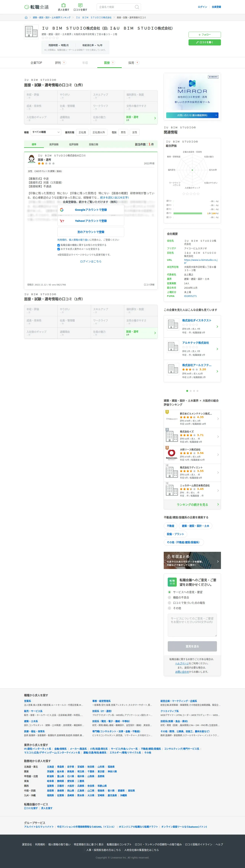The image size is (245, 868).
Task: Click the reviewer avatar icon
Action: tap(32, 159)
